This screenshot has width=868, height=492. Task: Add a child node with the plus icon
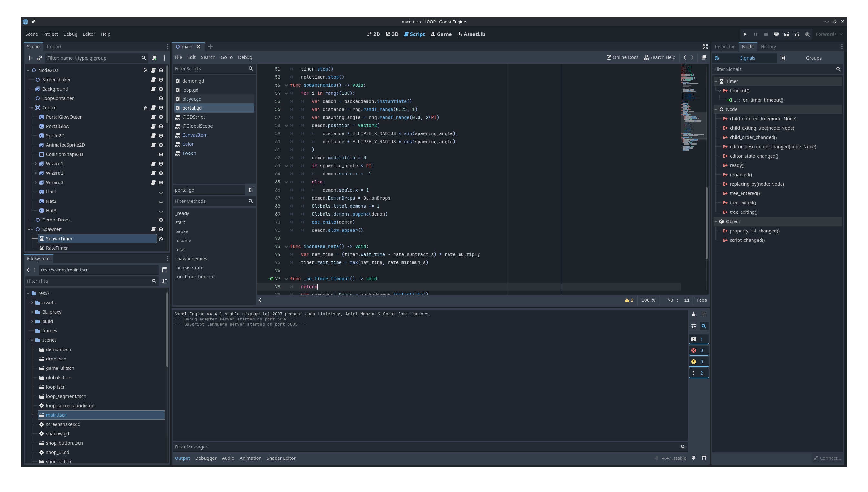pos(29,58)
